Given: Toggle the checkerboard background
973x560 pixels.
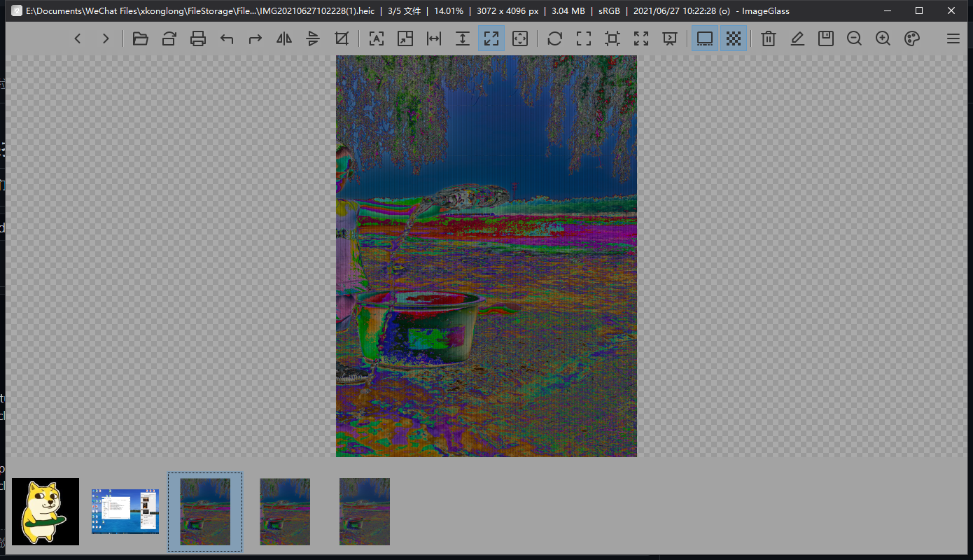Looking at the screenshot, I should [734, 38].
